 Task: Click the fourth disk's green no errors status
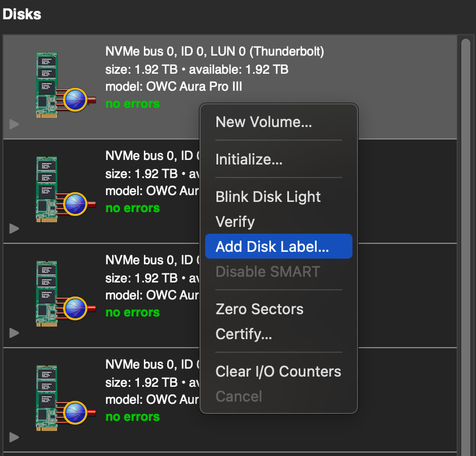[133, 417]
